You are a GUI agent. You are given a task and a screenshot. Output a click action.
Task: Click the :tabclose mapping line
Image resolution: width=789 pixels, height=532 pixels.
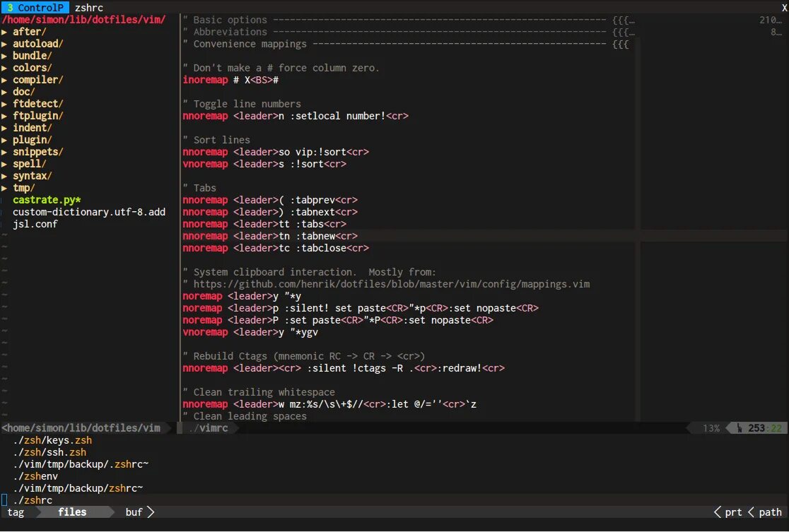click(276, 249)
